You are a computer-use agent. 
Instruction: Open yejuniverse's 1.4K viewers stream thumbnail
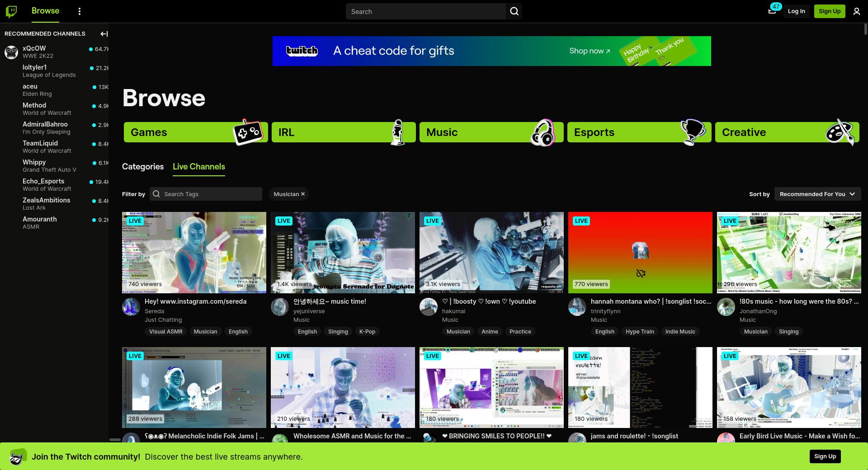click(343, 252)
